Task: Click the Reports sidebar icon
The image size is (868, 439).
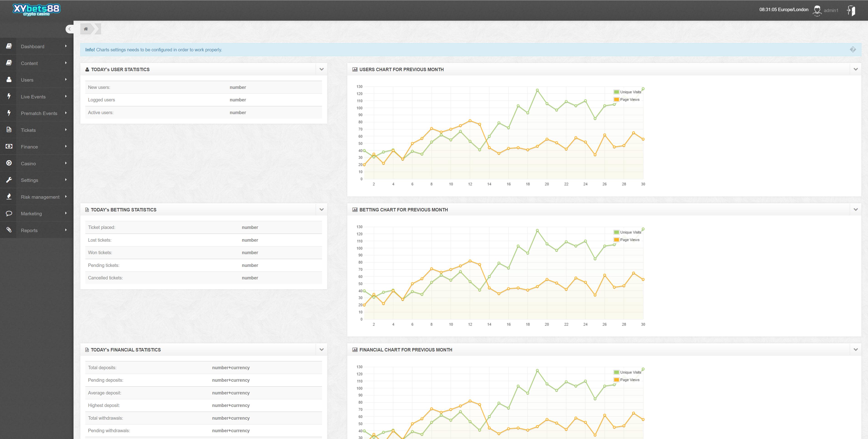Action: pyautogui.click(x=8, y=230)
